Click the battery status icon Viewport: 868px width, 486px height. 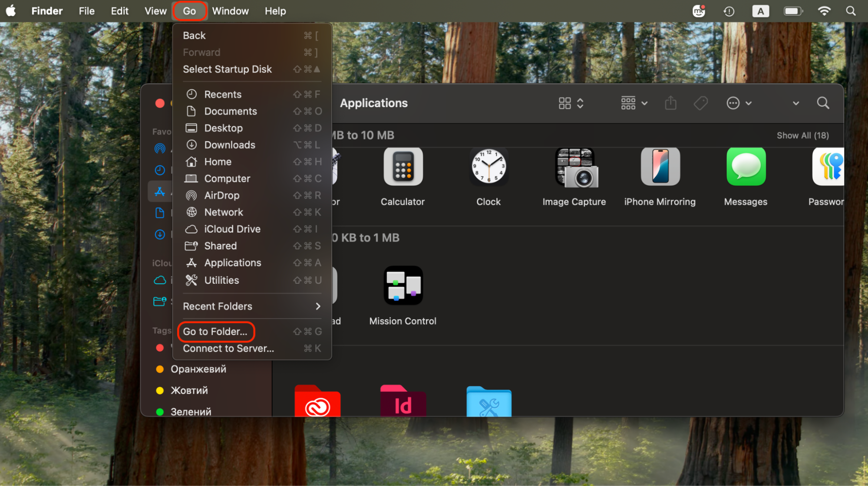click(793, 11)
